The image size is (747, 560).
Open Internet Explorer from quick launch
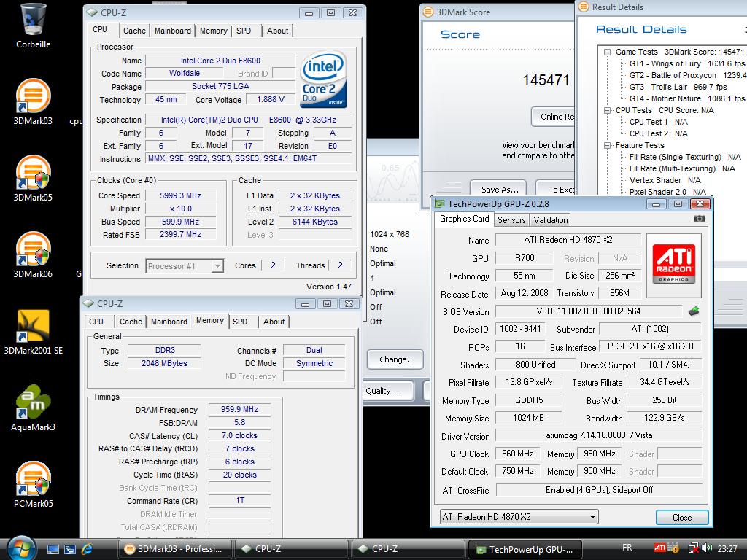click(x=88, y=550)
